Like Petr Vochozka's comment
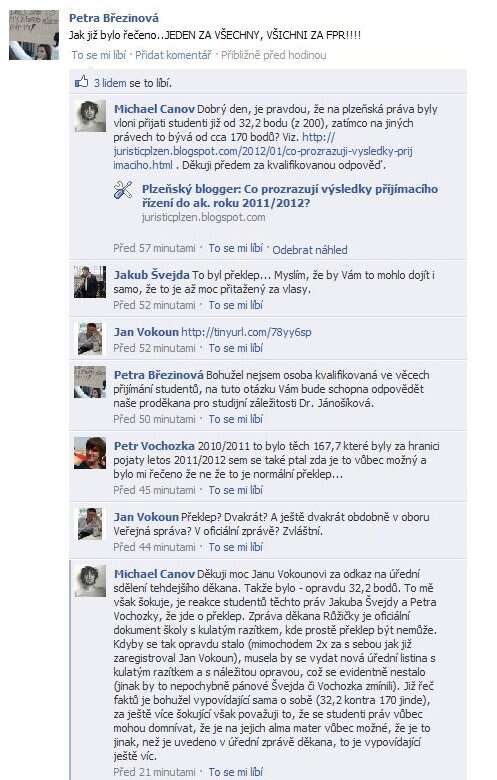 pyautogui.click(x=235, y=490)
